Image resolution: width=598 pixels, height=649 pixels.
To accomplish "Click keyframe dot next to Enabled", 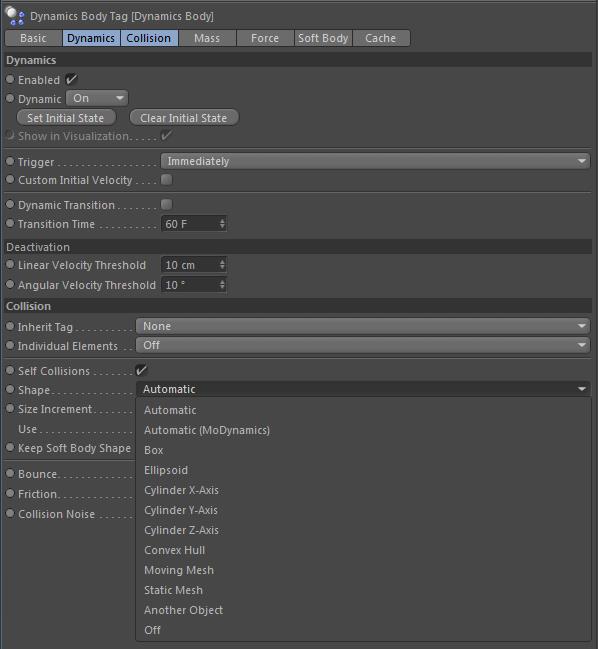I will [10, 79].
